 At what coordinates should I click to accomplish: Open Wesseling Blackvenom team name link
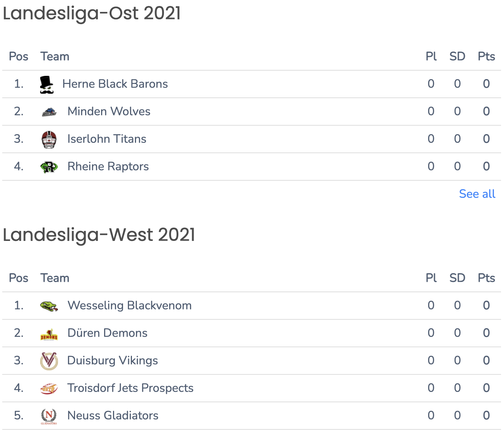coord(130,305)
